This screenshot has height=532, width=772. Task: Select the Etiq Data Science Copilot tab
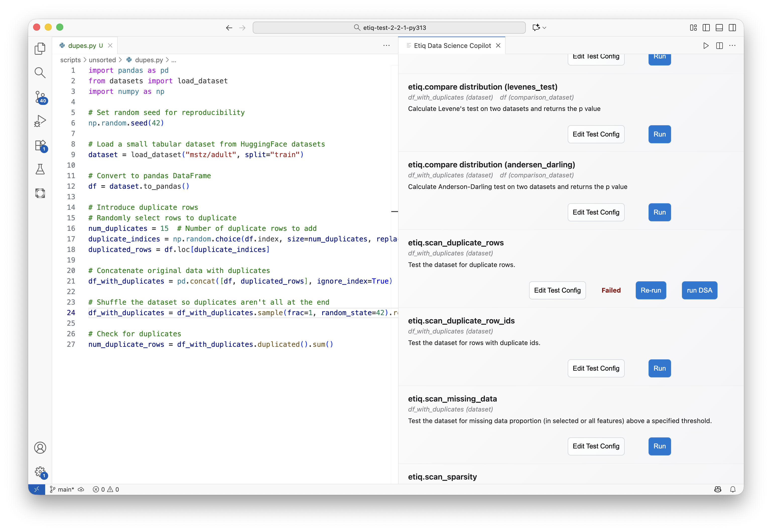(x=452, y=46)
